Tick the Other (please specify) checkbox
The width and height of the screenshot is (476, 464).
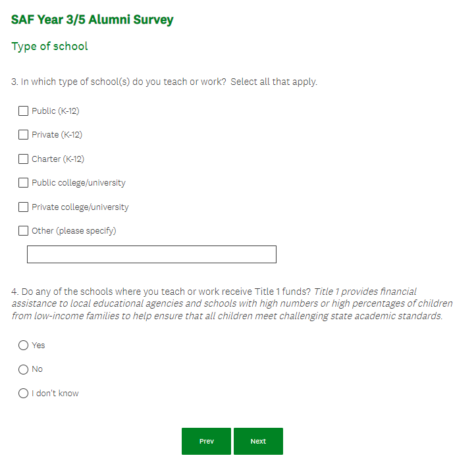click(x=24, y=231)
